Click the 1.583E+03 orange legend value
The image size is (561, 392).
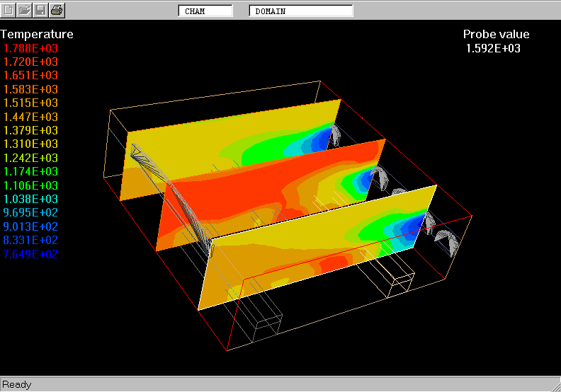click(x=31, y=90)
